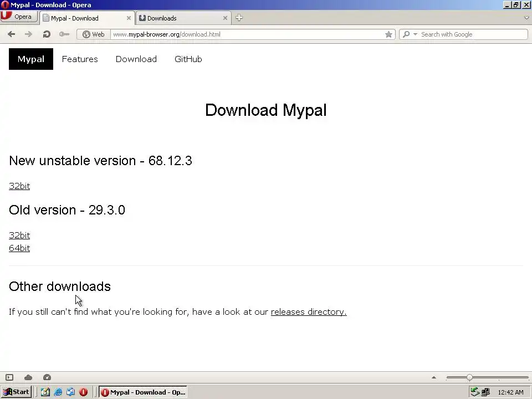Toggle the panels sidebar icon
Image resolution: width=532 pixels, height=399 pixels.
click(x=9, y=377)
